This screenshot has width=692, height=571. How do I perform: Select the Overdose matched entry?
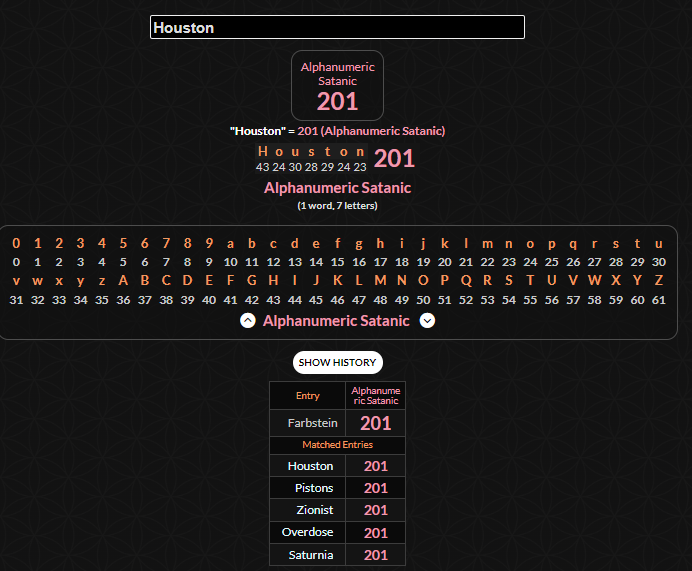point(307,532)
